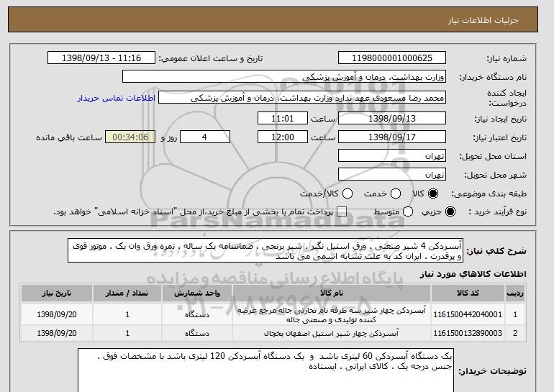Screen dimensions: 554x392
Task: Choose the متوسط purchase type radio
Action: point(408,212)
